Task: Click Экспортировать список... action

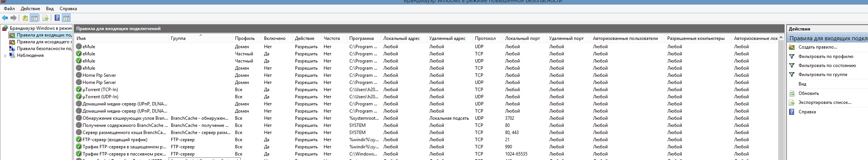Action: coord(824,102)
